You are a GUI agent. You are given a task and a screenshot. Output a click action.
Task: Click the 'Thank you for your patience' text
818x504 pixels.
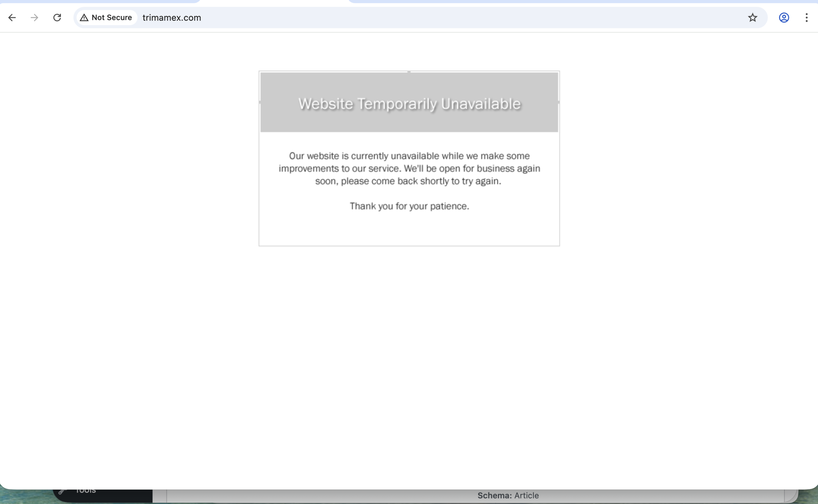[x=409, y=206]
